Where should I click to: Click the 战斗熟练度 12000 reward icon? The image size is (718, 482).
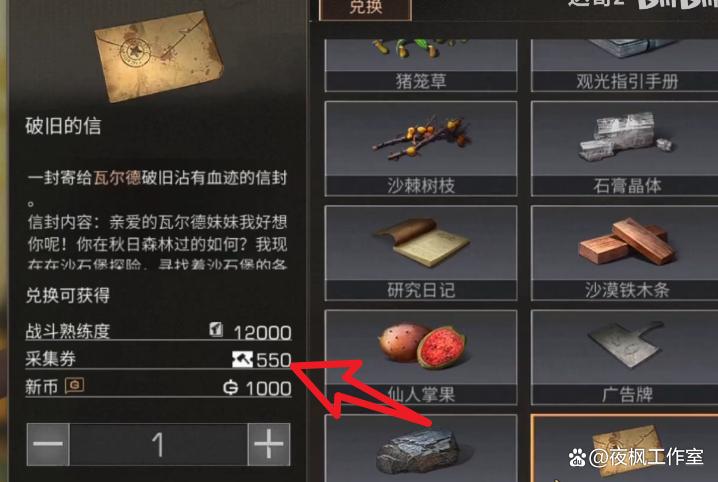click(216, 329)
